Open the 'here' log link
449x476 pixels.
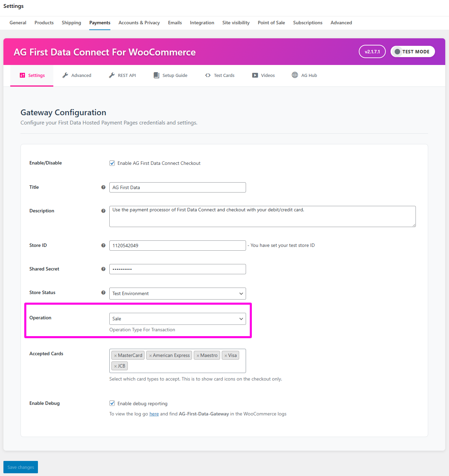[154, 414]
